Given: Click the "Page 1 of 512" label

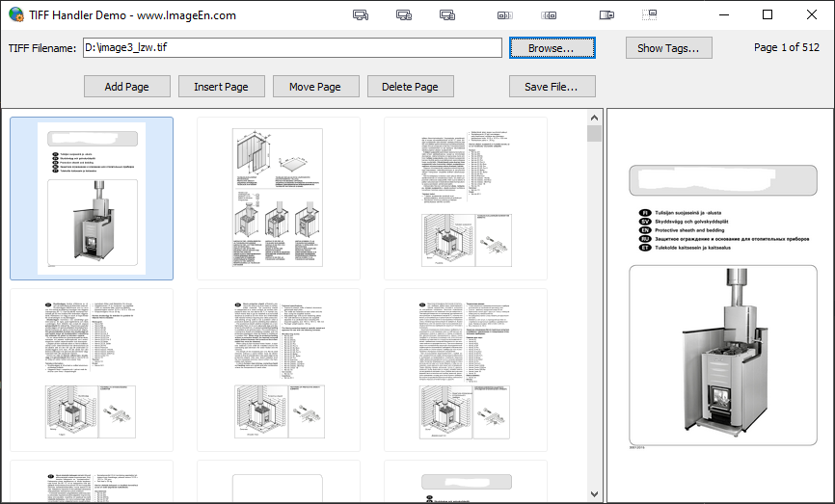Looking at the screenshot, I should [787, 47].
